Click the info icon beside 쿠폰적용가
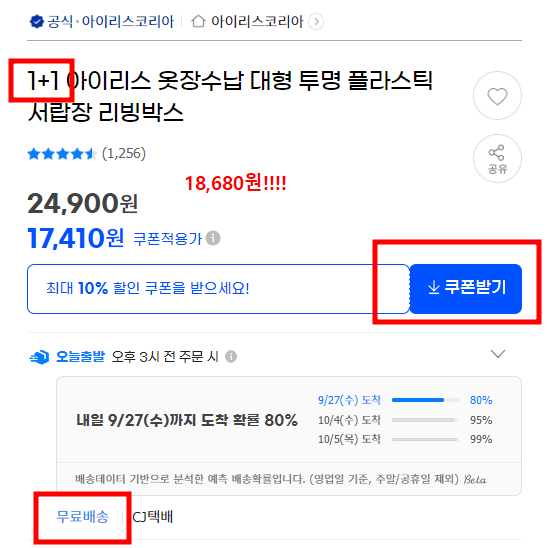The height and width of the screenshot is (548, 547). 213,238
